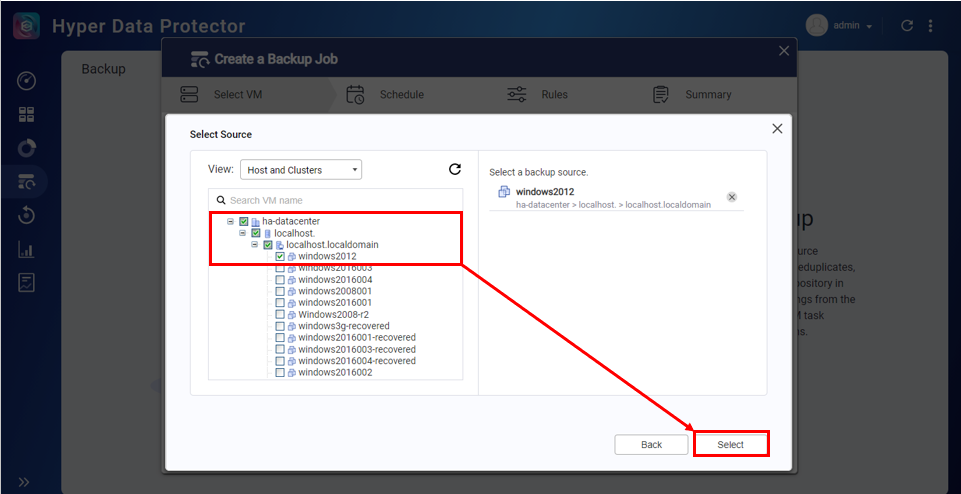The image size is (961, 494).
Task: Click the ha-datacenter datacenter icon
Action: [x=255, y=221]
